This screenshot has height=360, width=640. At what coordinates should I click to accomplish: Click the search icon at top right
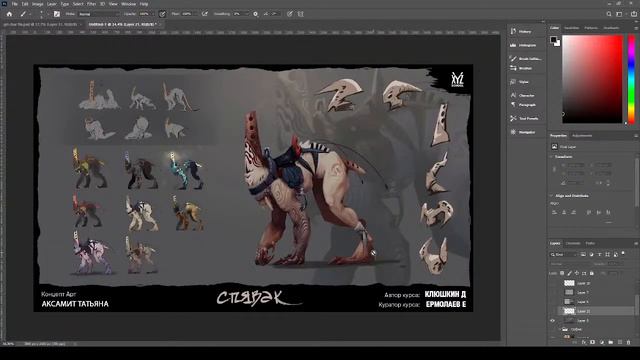[609, 14]
